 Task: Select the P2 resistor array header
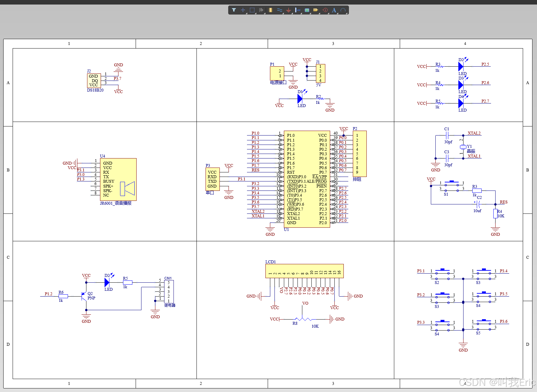point(360,154)
